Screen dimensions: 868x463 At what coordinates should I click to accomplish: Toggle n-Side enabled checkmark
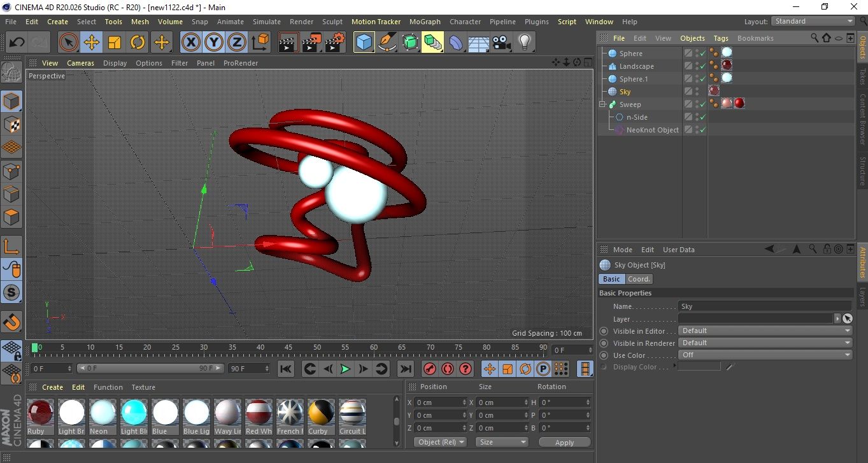tap(703, 117)
